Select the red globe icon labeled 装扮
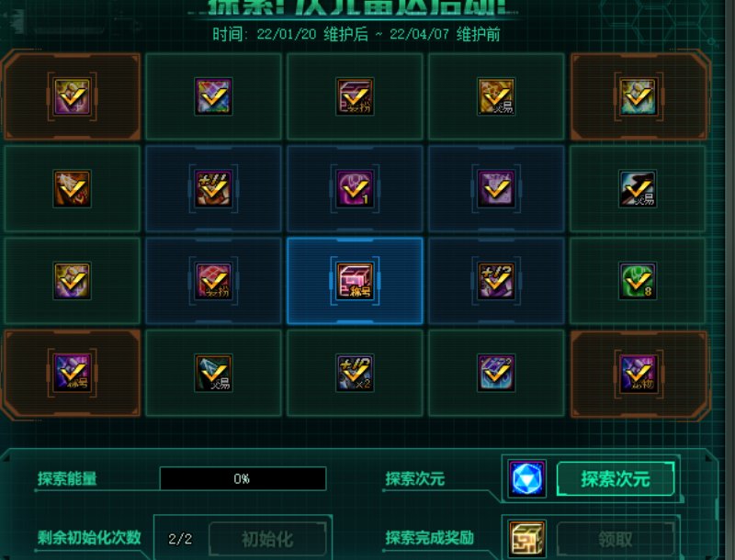 213,281
